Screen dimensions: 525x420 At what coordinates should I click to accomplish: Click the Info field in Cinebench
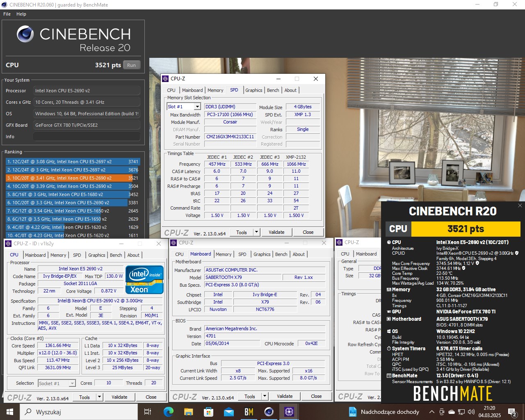87,137
